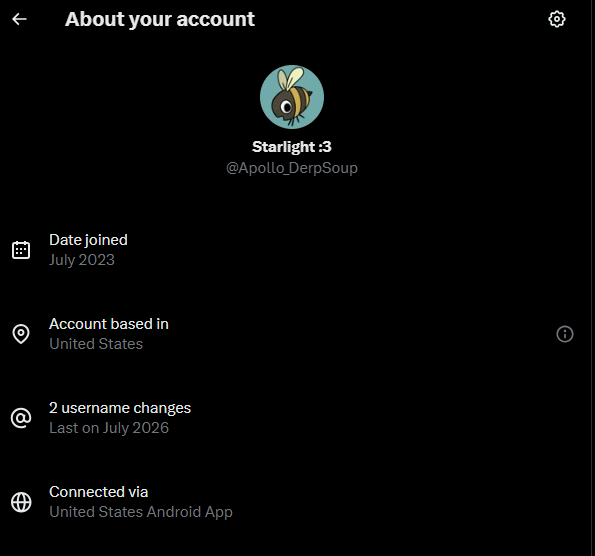Click the About your account heading
Viewport: 595px width, 556px height.
(x=160, y=19)
